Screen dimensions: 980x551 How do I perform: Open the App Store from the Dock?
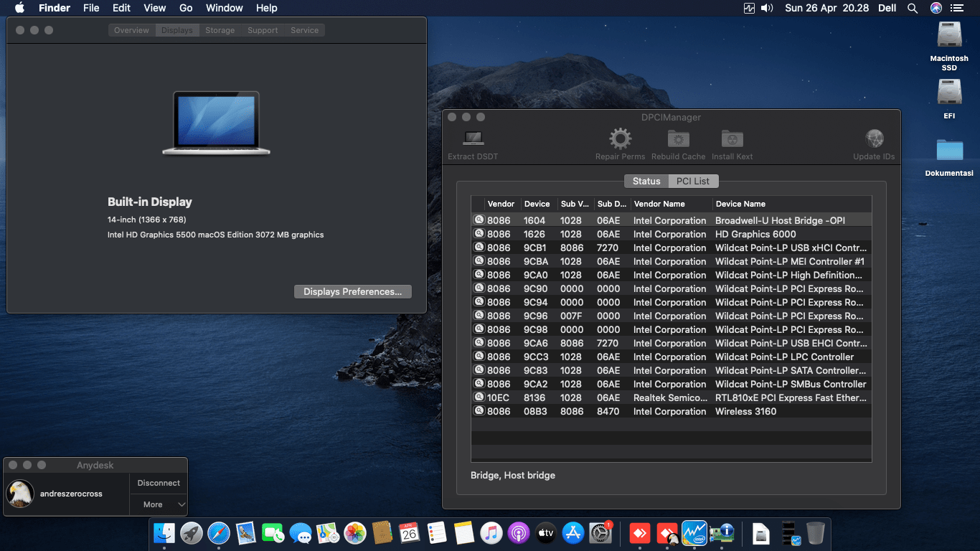pos(573,533)
